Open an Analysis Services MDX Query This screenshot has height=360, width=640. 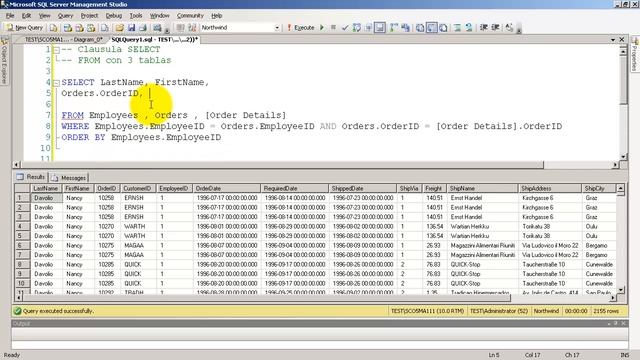[68, 28]
